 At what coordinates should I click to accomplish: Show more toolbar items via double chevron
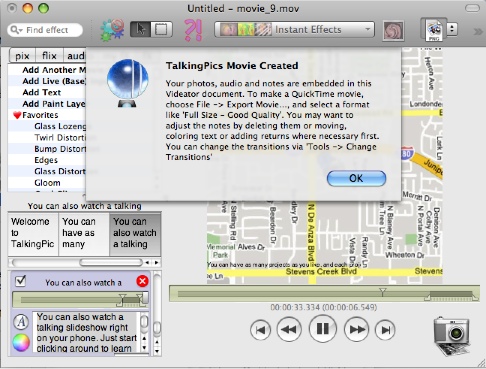pyautogui.click(x=478, y=31)
